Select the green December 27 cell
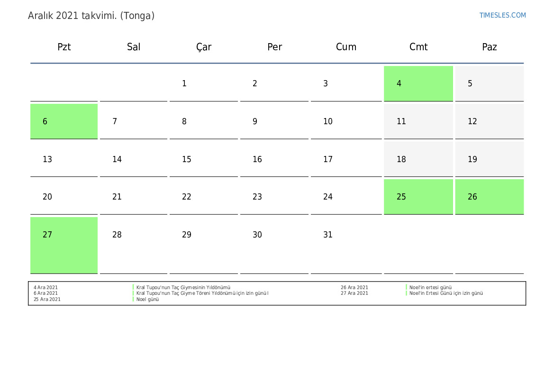554x392 pixels. click(64, 245)
